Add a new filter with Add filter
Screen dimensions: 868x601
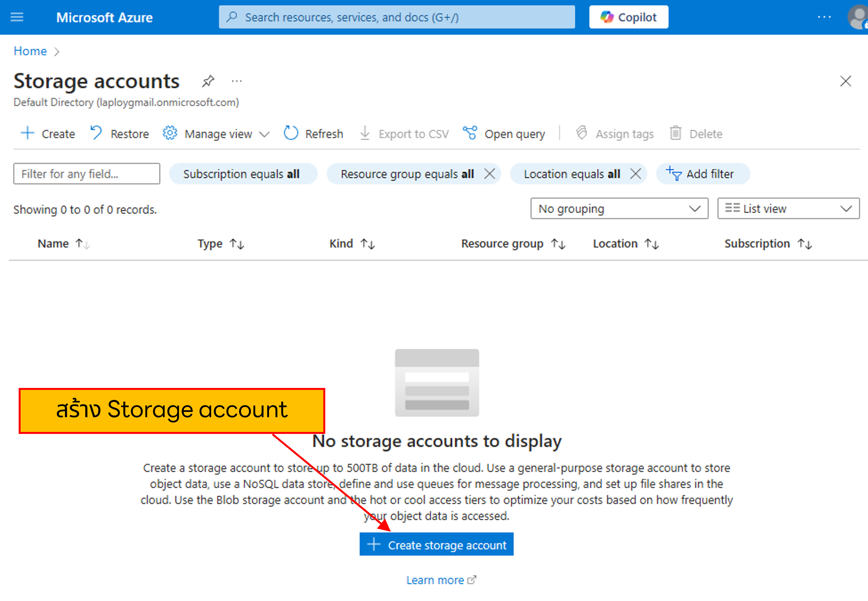[x=702, y=174]
